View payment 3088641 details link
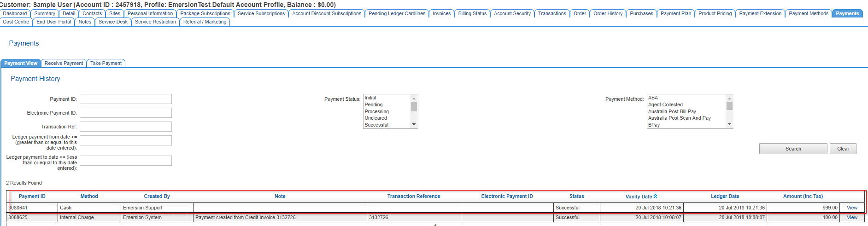This screenshot has width=868, height=226. pyautogui.click(x=852, y=208)
